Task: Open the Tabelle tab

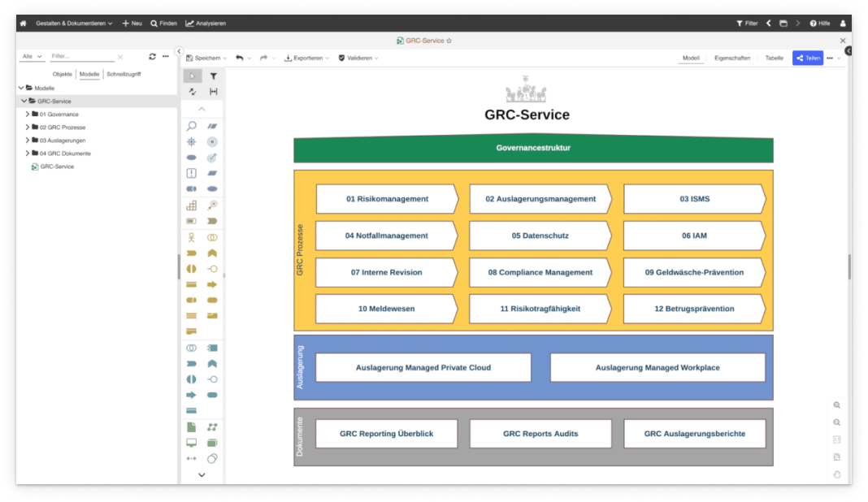Action: tap(774, 58)
